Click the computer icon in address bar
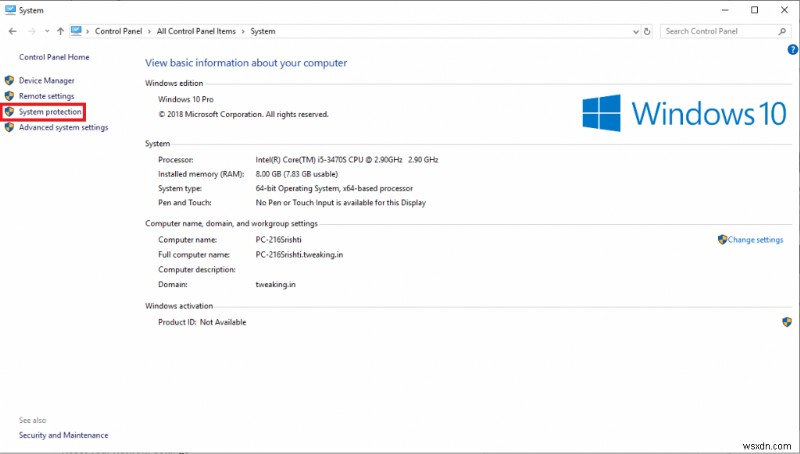The height and width of the screenshot is (454, 800). coord(76,31)
